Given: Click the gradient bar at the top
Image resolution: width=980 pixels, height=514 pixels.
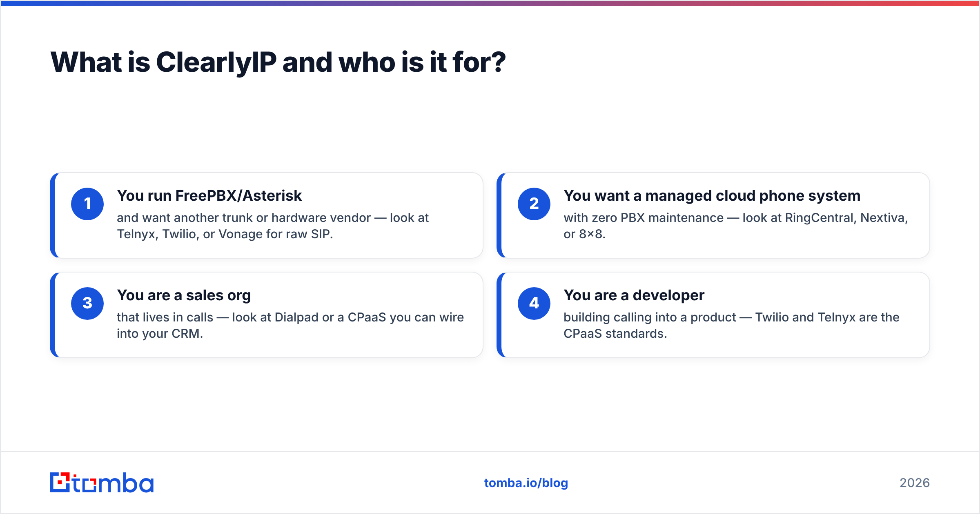Looking at the screenshot, I should pos(490,3).
